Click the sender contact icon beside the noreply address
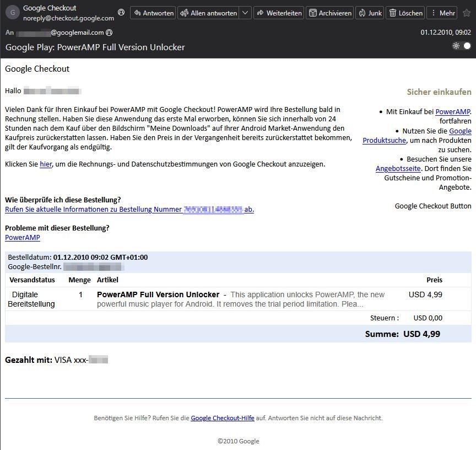 click(x=121, y=12)
